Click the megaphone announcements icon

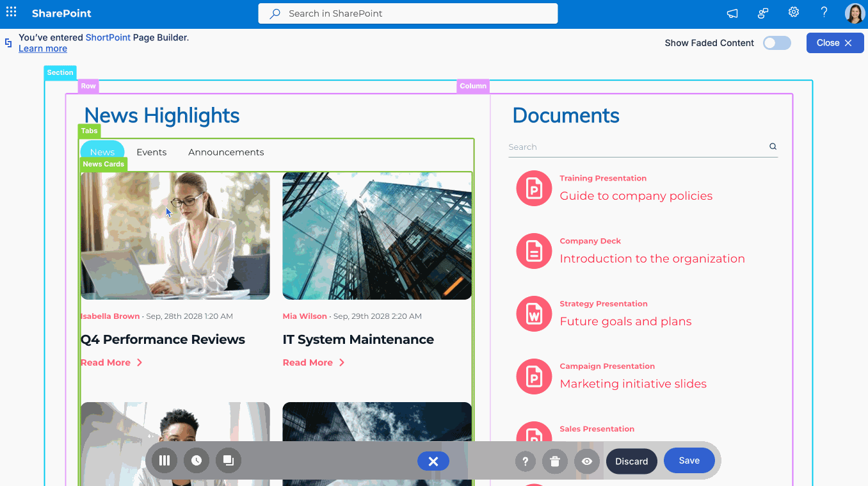(732, 13)
